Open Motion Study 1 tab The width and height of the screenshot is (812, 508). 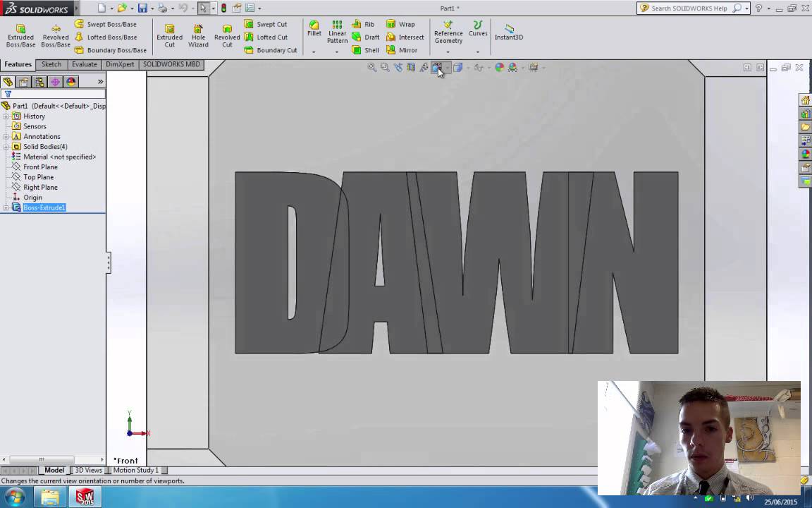tap(135, 470)
